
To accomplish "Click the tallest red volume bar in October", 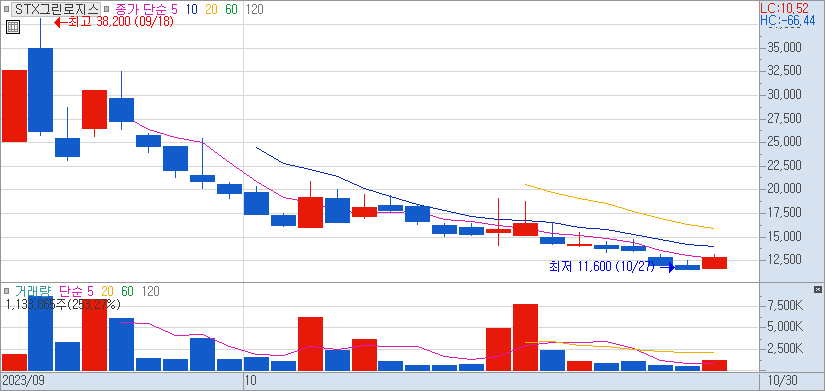I will pyautogui.click(x=525, y=337).
